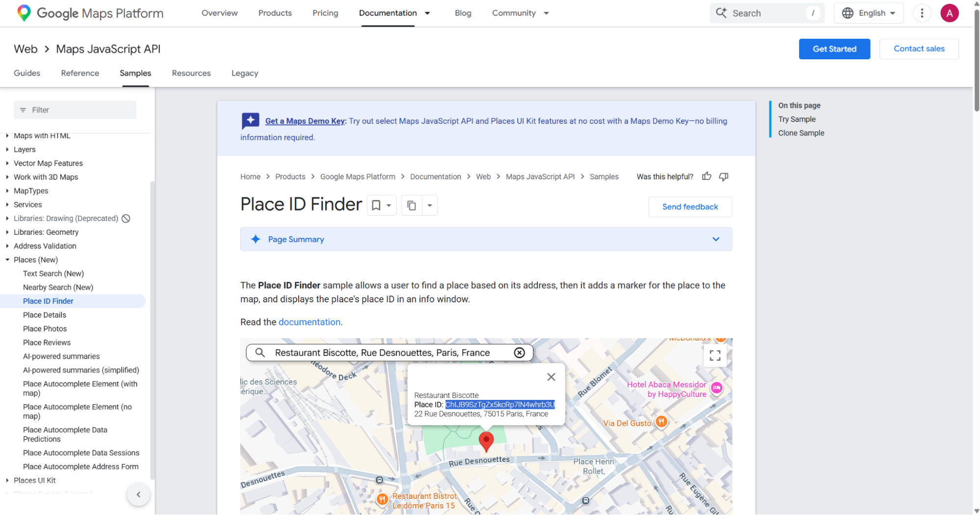Expand the Address Validation section
This screenshot has height=515, width=980.
point(7,246)
